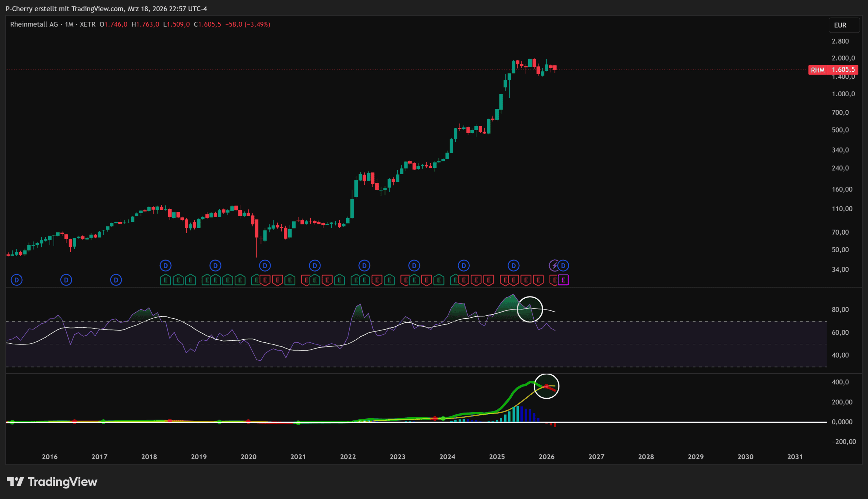This screenshot has width=868, height=499.
Task: Click the RHM price label tag
Action: coord(817,70)
